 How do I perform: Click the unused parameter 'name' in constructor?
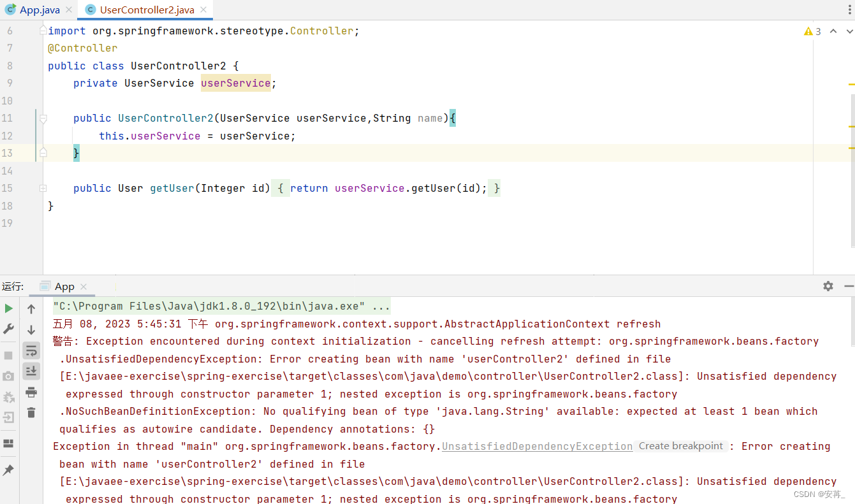pyautogui.click(x=430, y=118)
